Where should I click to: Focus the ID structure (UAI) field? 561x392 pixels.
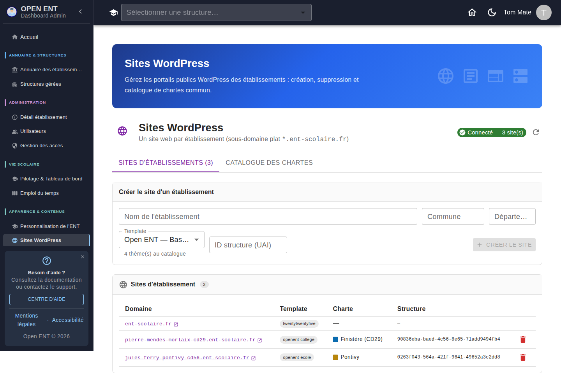point(248,245)
